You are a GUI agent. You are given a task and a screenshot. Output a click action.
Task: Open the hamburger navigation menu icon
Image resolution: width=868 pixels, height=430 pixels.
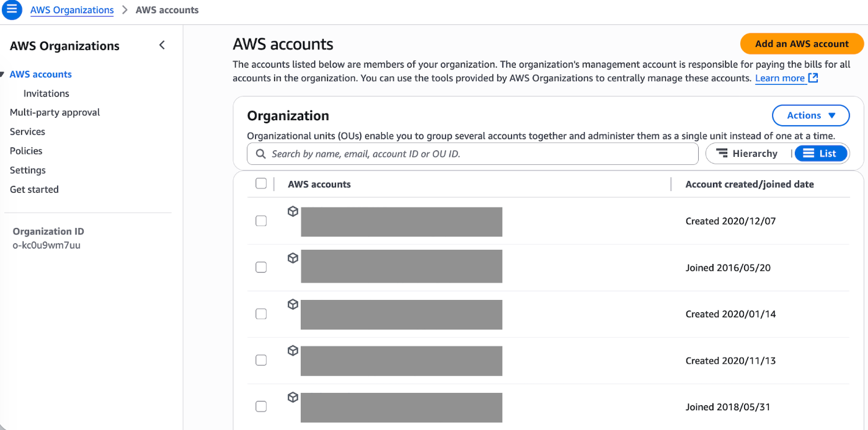tap(12, 10)
